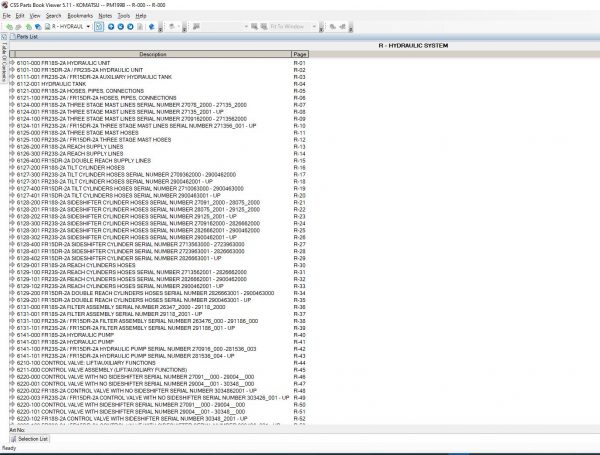The height and width of the screenshot is (455, 600).
Task: Click the blue icon before the R - HYDRAUL selector
Action: 38,27
